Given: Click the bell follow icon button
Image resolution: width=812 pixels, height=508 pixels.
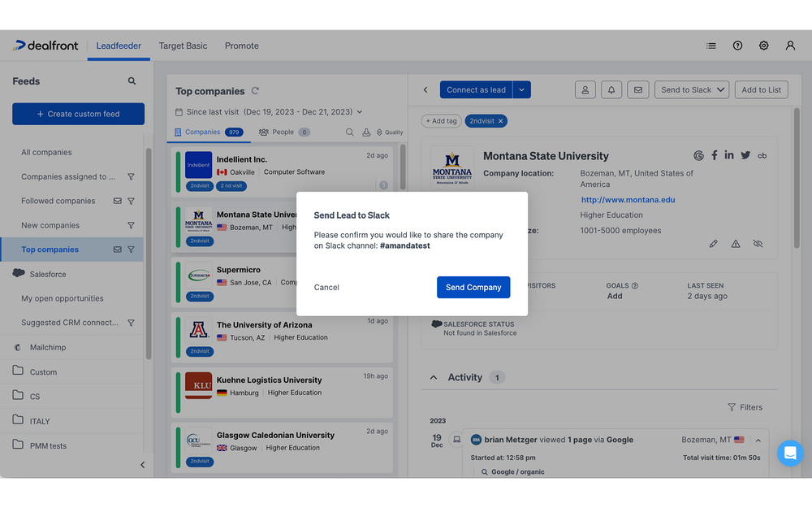Looking at the screenshot, I should (x=611, y=89).
